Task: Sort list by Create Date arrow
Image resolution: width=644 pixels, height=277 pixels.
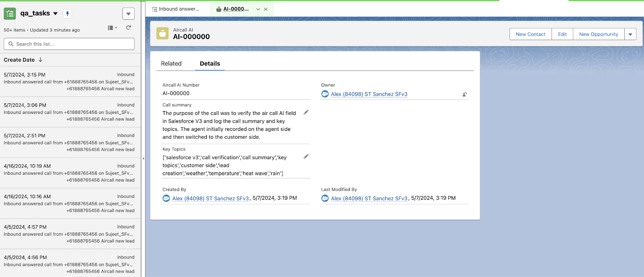Action: click(x=41, y=60)
